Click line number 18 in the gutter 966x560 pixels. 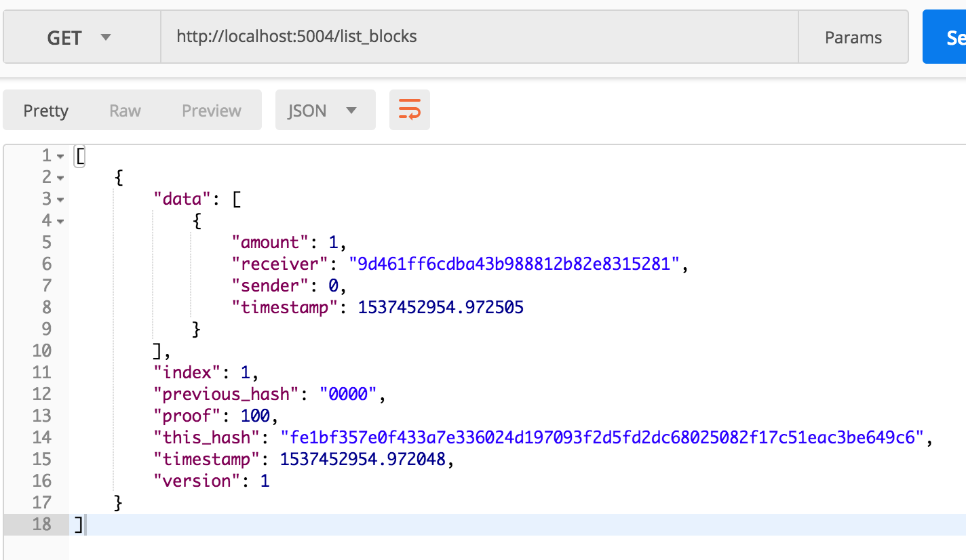pos(41,524)
